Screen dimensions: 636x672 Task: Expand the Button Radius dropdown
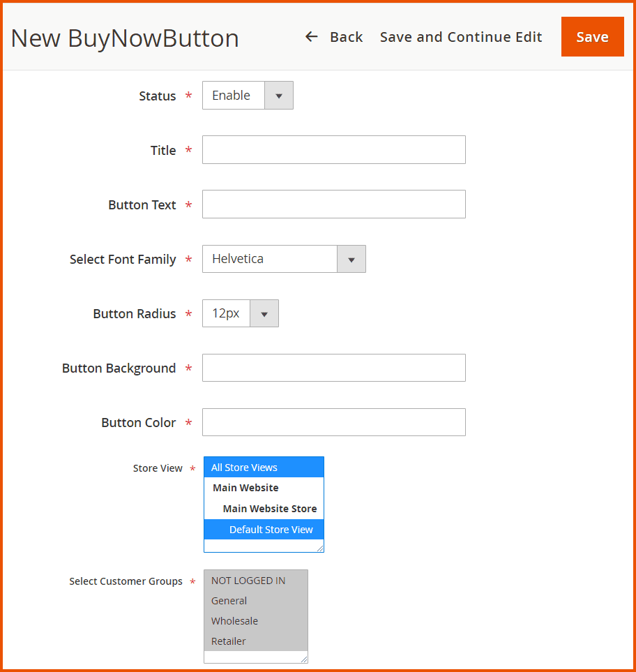264,313
